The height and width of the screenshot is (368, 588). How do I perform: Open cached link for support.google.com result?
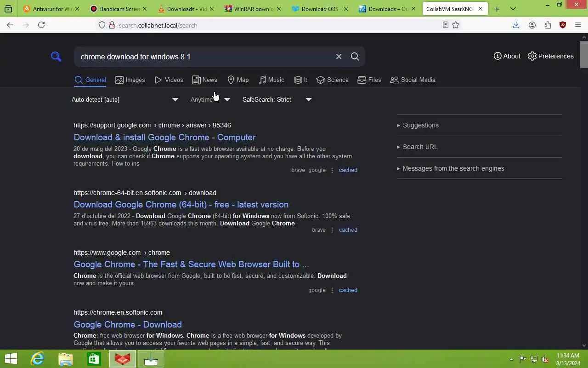pos(348,170)
